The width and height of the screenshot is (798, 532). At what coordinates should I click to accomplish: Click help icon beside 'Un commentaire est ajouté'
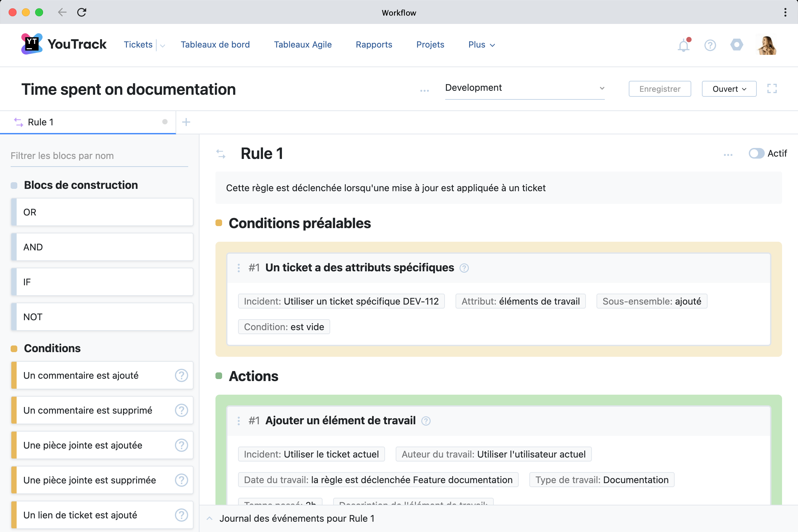(181, 375)
